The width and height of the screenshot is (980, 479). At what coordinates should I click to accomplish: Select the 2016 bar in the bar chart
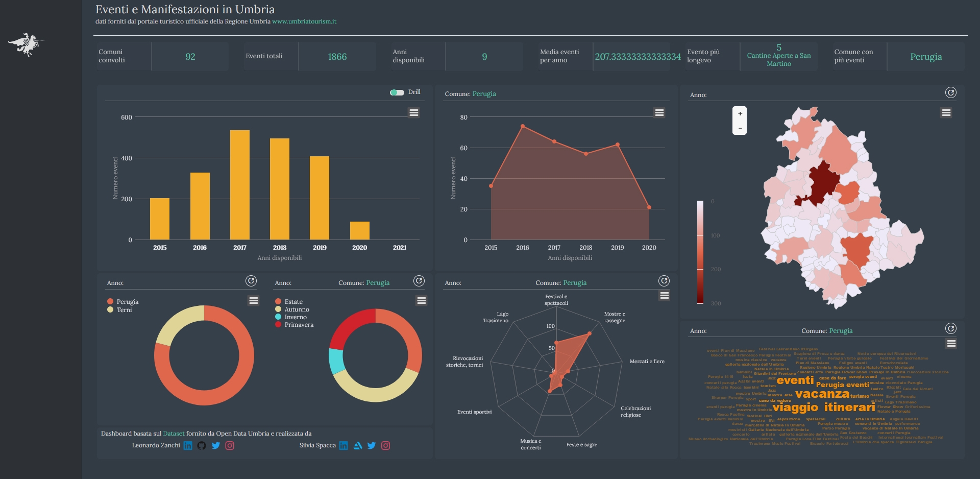200,206
